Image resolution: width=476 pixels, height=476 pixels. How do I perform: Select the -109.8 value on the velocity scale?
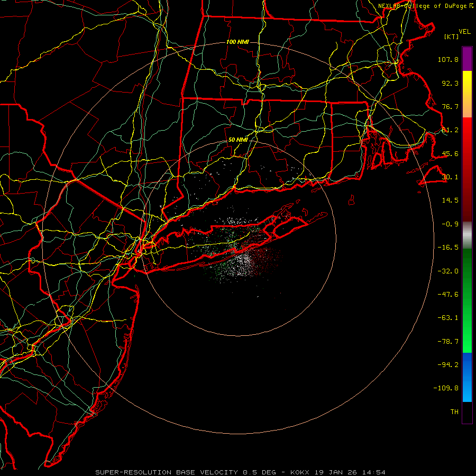[x=446, y=388]
